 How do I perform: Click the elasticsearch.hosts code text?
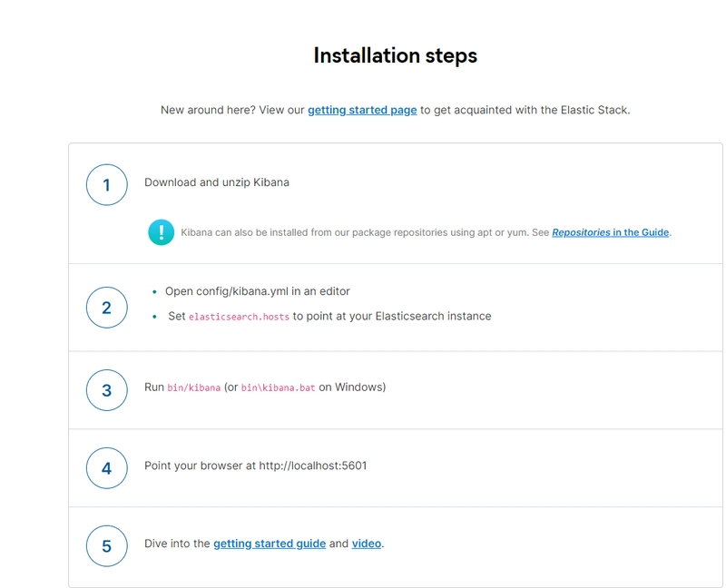click(239, 317)
